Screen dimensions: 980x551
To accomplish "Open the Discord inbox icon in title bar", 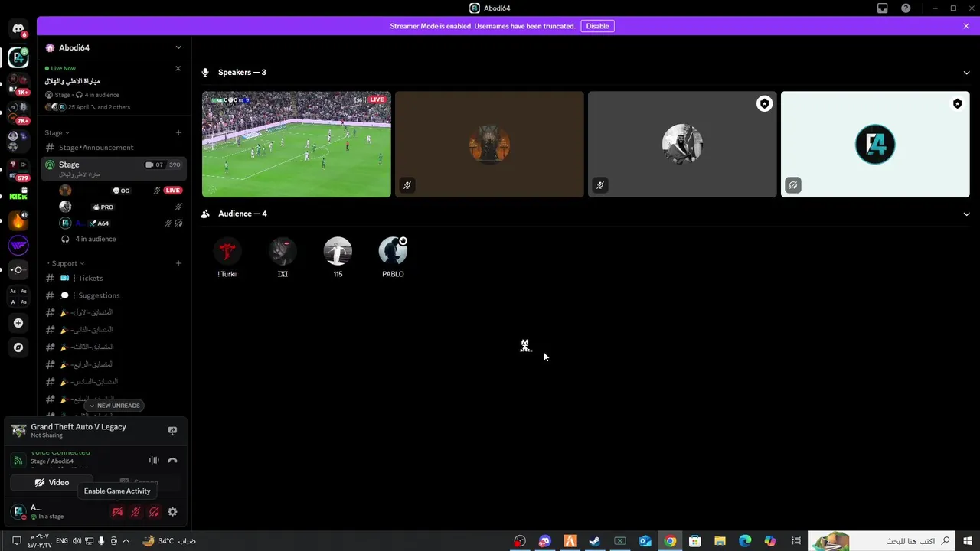I will (x=883, y=8).
